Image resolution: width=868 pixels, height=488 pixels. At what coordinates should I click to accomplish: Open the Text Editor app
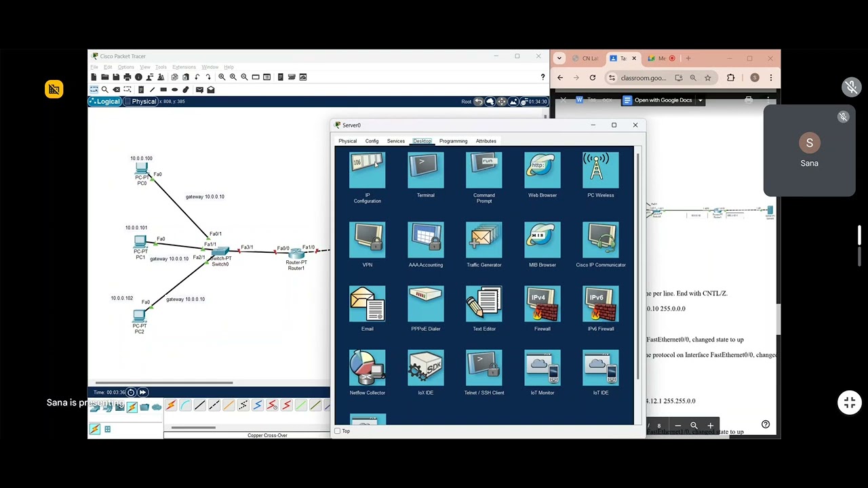(484, 304)
